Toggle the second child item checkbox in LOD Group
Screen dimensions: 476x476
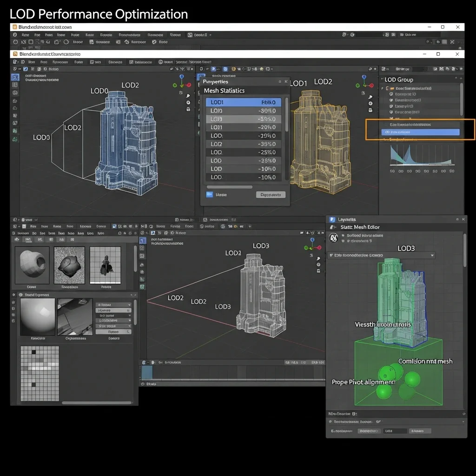tap(391, 100)
